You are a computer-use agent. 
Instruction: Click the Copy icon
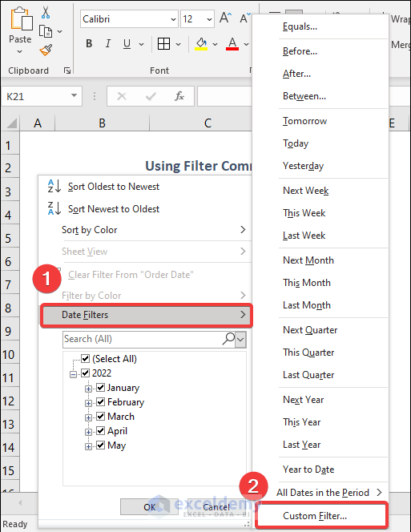(46, 31)
